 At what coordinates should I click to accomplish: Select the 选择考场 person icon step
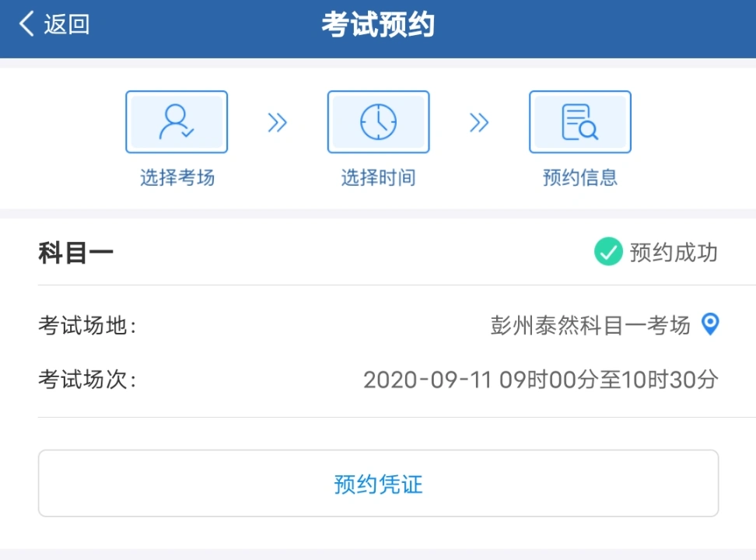coord(177,122)
